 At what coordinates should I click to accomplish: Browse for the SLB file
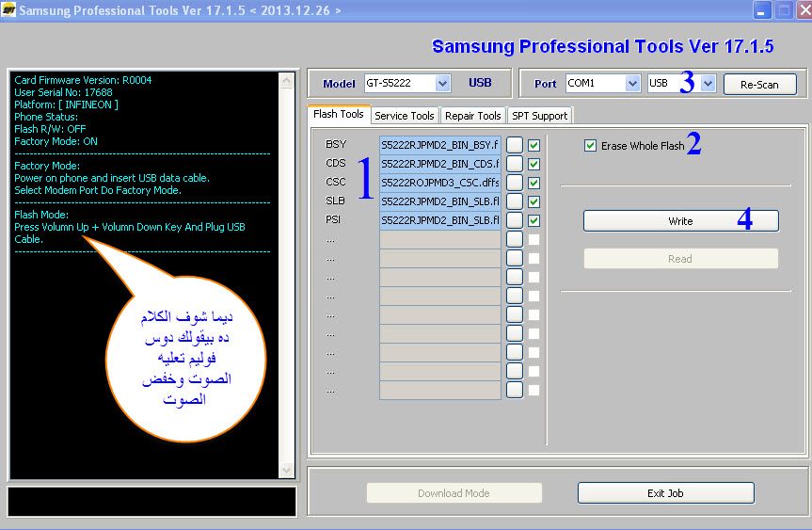(x=515, y=201)
